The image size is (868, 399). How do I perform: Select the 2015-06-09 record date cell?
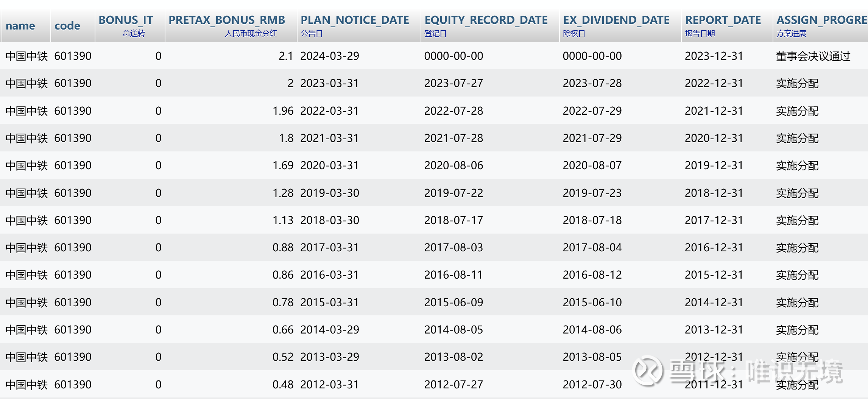[x=490, y=302]
